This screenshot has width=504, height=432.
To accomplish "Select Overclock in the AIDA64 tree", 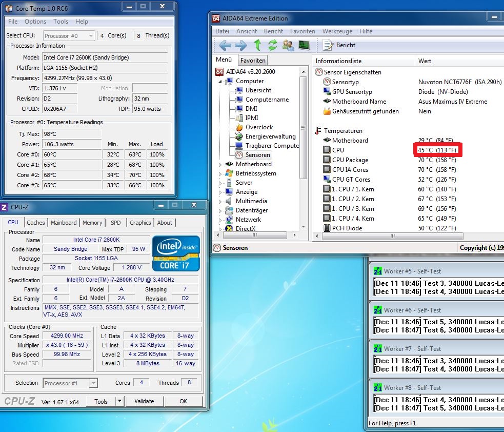I will [x=259, y=127].
